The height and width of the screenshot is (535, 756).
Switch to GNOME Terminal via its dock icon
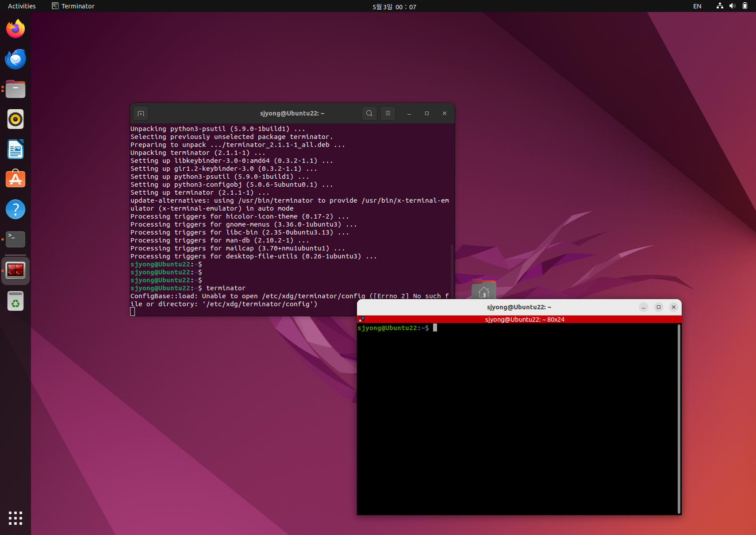(x=15, y=239)
